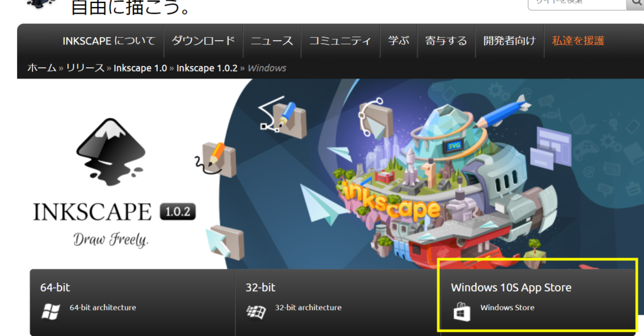Click the 32-bit architecture label

click(x=308, y=308)
